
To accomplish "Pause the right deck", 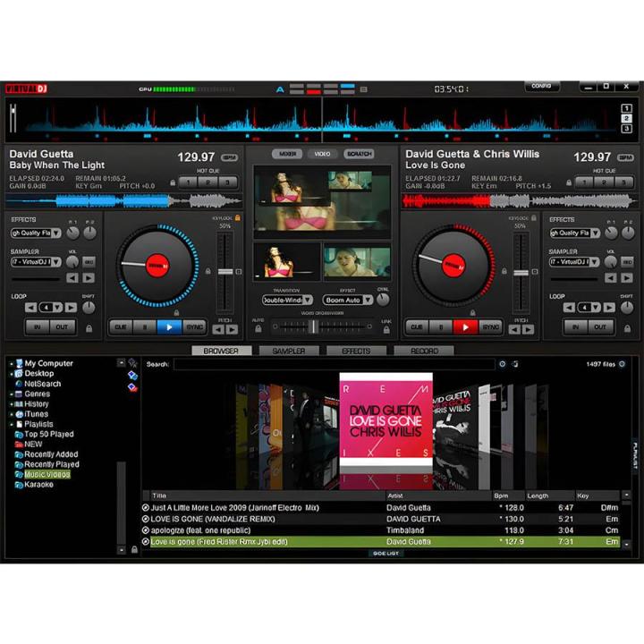I will click(x=441, y=327).
